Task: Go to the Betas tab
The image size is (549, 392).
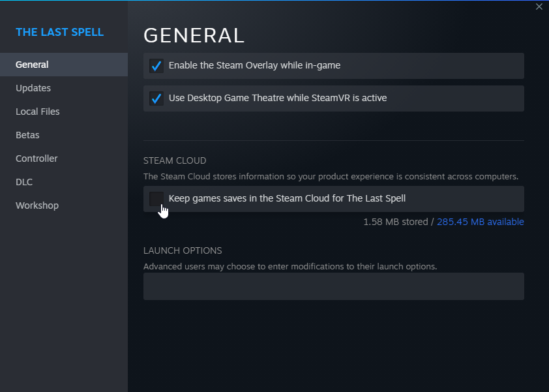Action: click(27, 135)
